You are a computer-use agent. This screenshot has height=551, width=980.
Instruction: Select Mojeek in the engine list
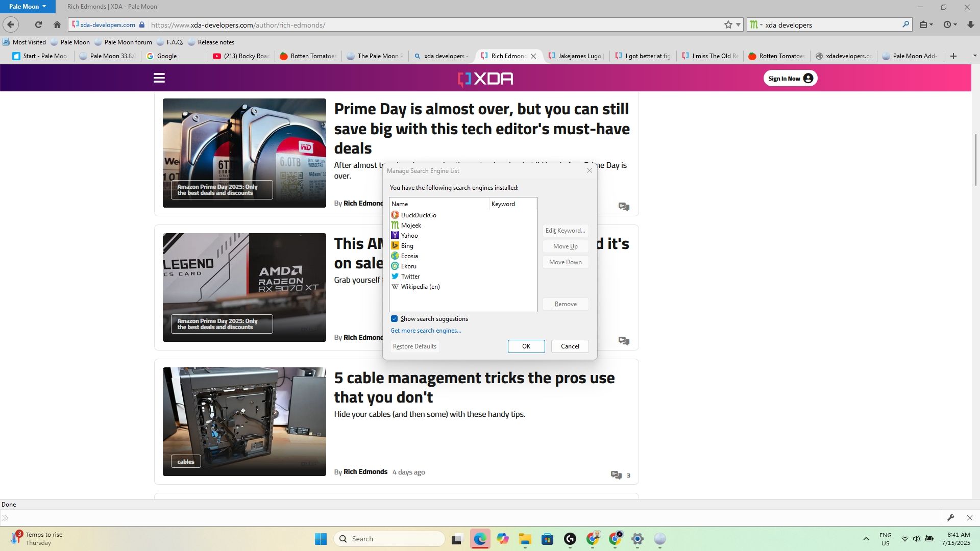pyautogui.click(x=463, y=226)
